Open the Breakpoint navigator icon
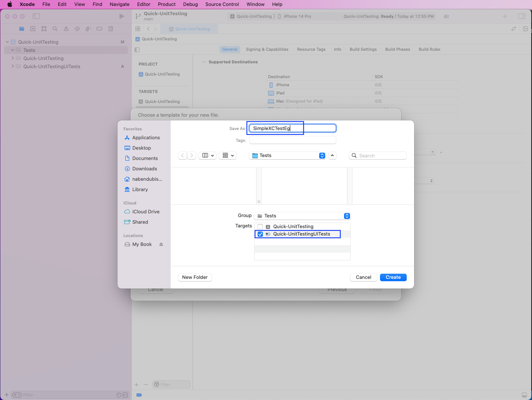The image size is (532, 400). tap(99, 29)
